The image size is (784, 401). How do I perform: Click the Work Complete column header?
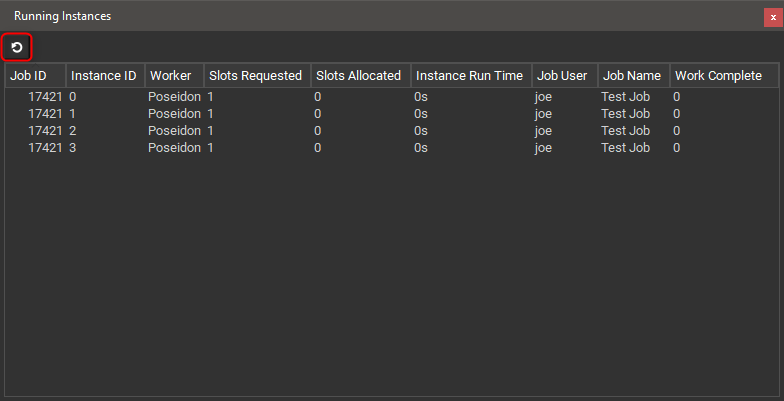click(x=718, y=76)
